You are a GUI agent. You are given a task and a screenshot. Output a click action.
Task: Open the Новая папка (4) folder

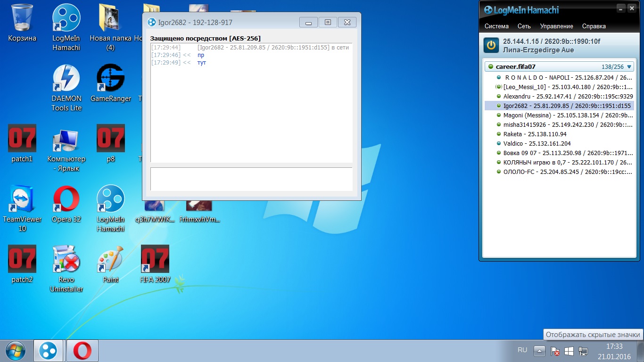[x=110, y=27]
